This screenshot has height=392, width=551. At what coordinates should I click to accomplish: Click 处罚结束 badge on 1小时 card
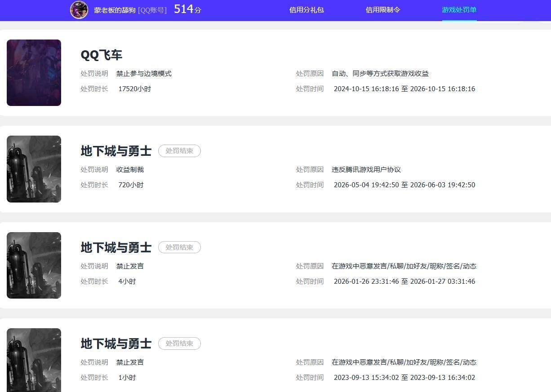pyautogui.click(x=179, y=344)
